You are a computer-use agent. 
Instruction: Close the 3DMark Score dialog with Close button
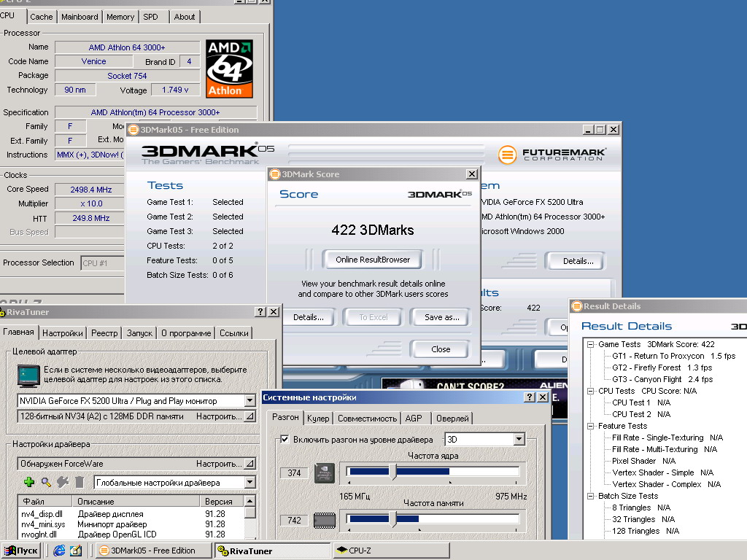[x=440, y=349]
